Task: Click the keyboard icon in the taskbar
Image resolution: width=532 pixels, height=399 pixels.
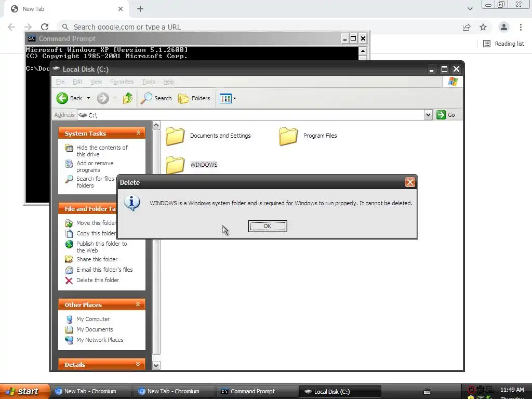Action: pos(427,392)
